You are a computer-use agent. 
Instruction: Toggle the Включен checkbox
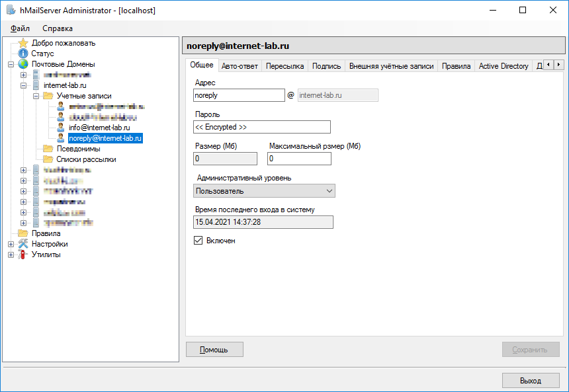coord(198,241)
